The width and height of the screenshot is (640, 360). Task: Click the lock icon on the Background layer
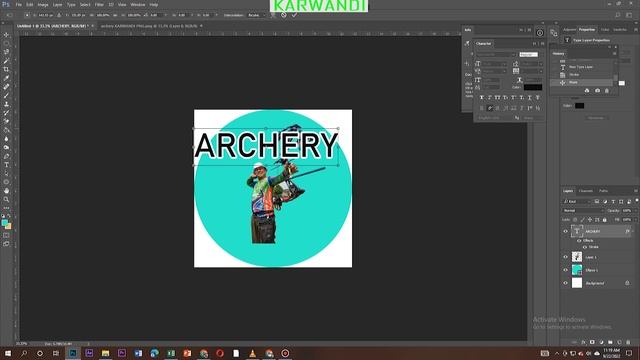pos(627,283)
